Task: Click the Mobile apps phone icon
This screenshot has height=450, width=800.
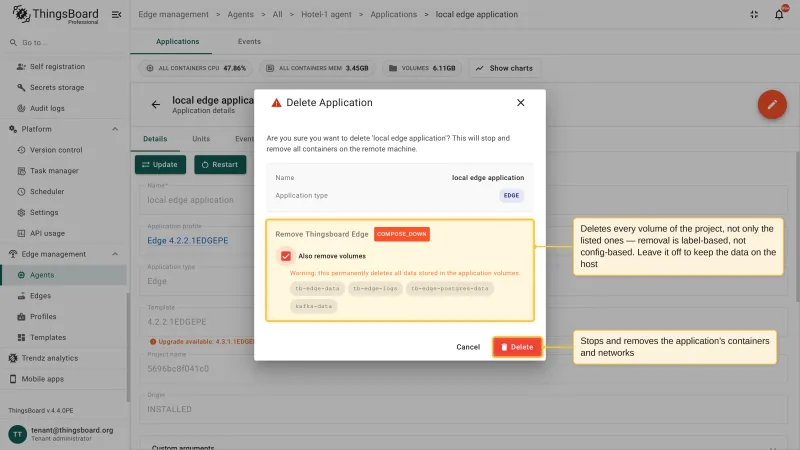Action: (13, 379)
